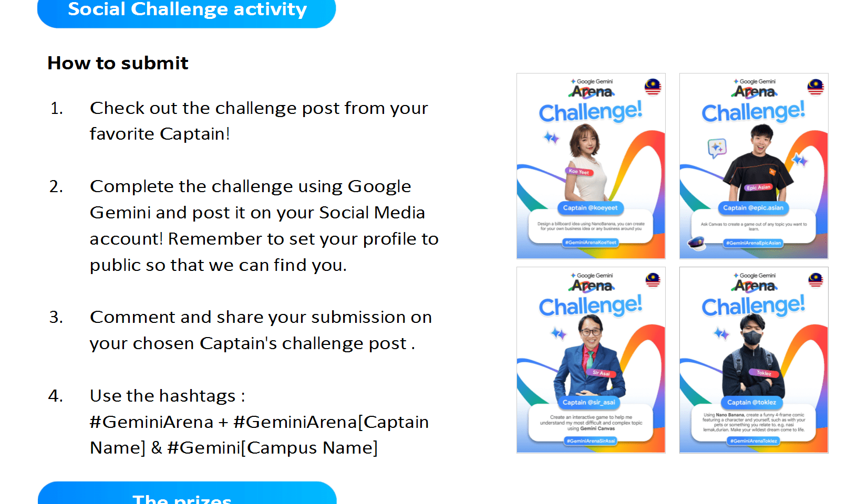The height and width of the screenshot is (504, 868).
Task: Click the Malaysia flag on Sir Asai's poster
Action: point(653,280)
